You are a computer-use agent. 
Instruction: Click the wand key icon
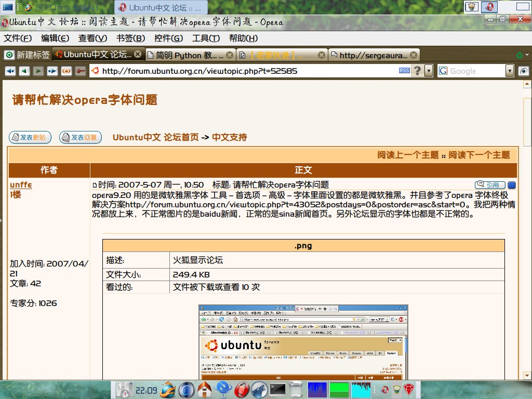[x=81, y=71]
